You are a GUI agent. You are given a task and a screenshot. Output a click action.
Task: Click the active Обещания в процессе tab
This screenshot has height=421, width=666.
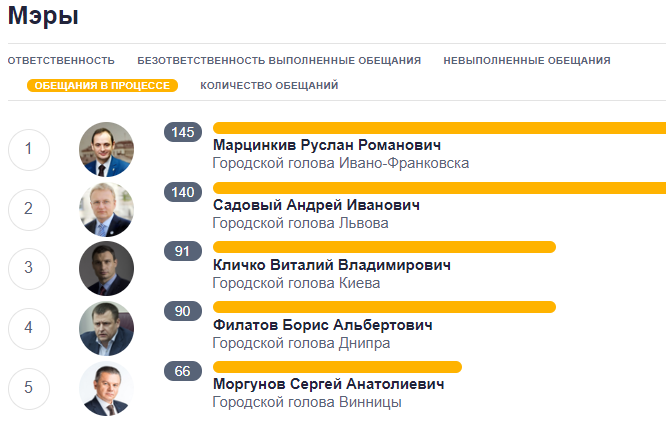pos(102,85)
